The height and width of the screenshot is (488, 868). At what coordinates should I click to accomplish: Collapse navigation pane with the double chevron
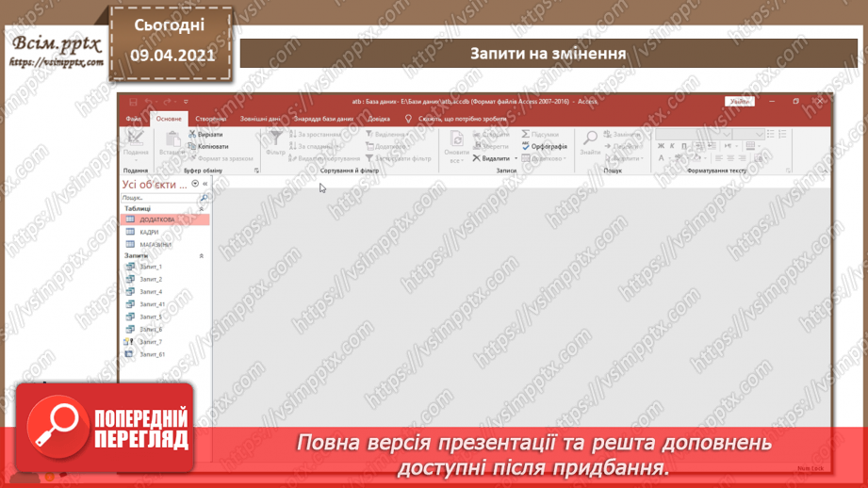point(205,185)
